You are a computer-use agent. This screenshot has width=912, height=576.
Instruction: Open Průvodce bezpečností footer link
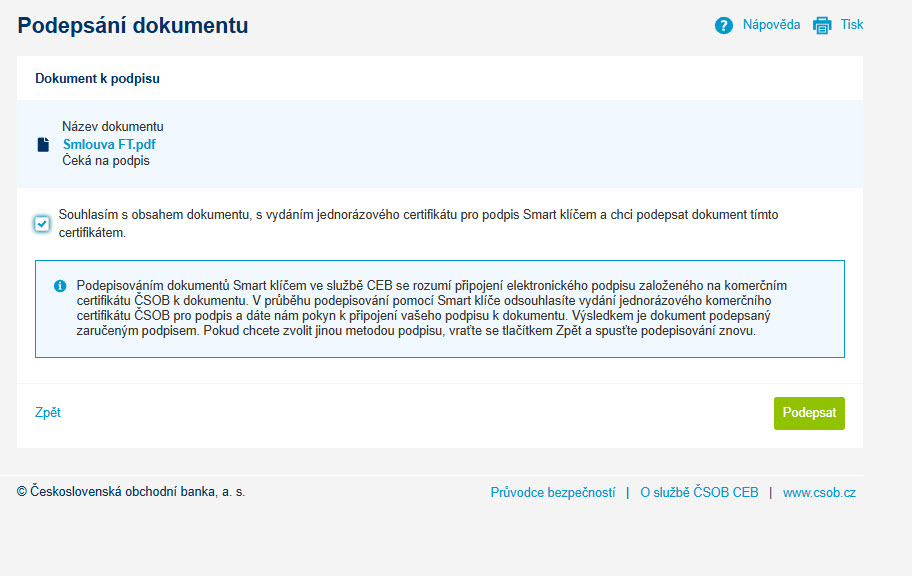point(553,492)
